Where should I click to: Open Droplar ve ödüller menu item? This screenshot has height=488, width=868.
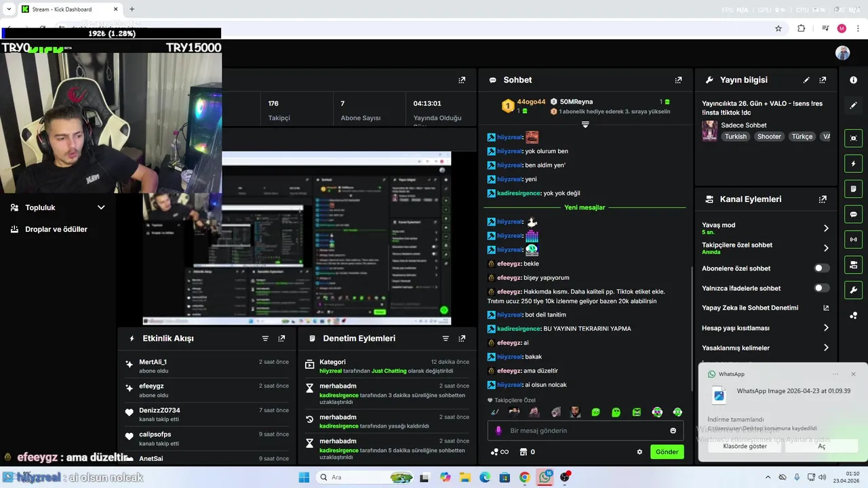click(58, 229)
